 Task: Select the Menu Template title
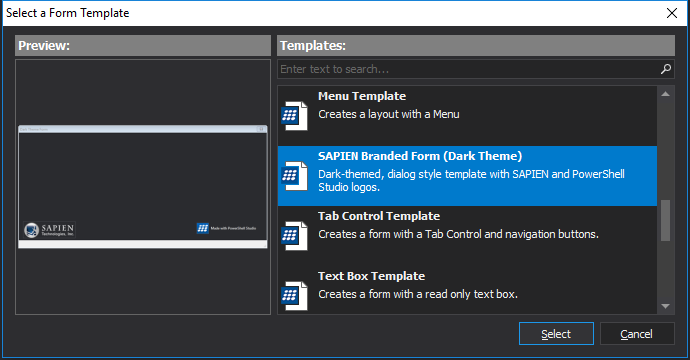tap(362, 96)
